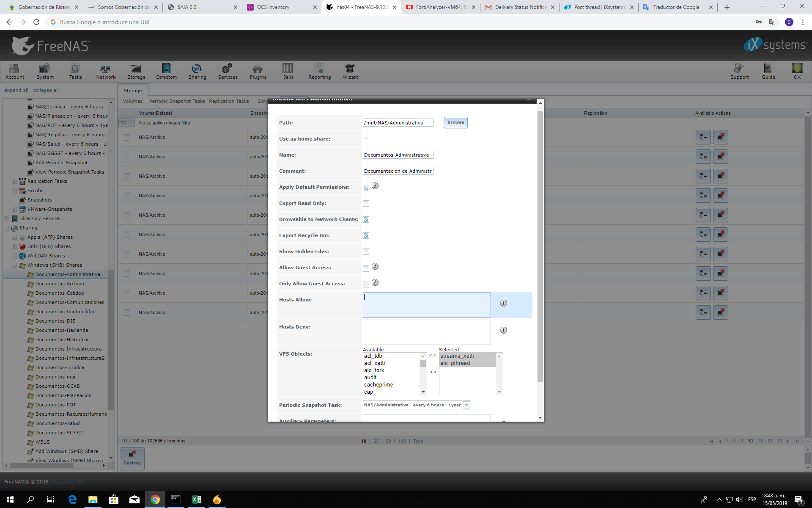812x508 pixels.
Task: Open the Support icon
Action: tap(739, 71)
